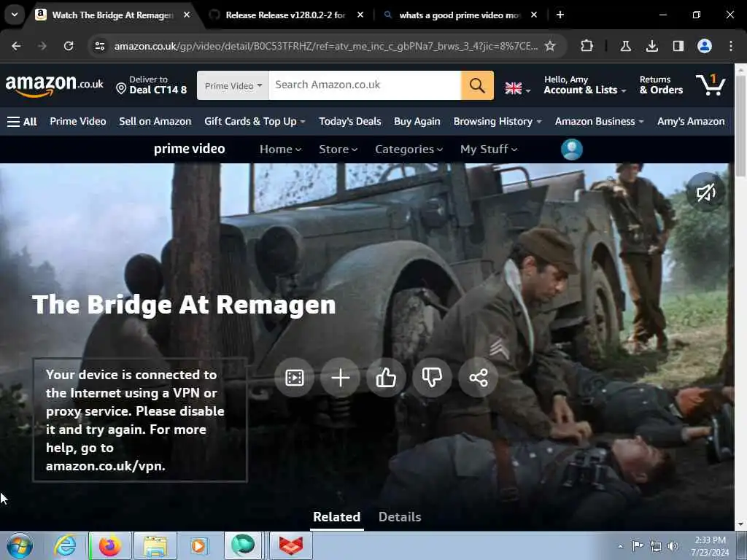The width and height of the screenshot is (747, 560).
Task: Open the share icon for this movie
Action: tap(478, 378)
